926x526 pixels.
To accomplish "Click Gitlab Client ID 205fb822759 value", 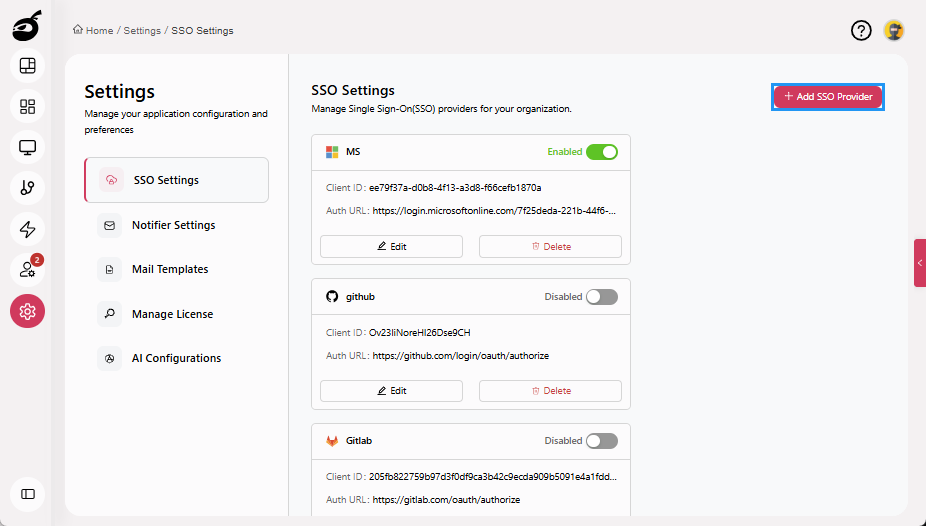I will tap(493, 477).
